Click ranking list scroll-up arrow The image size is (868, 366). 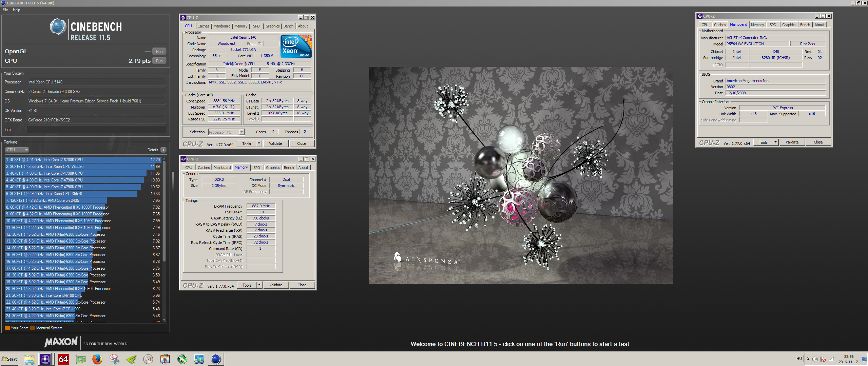pos(164,159)
